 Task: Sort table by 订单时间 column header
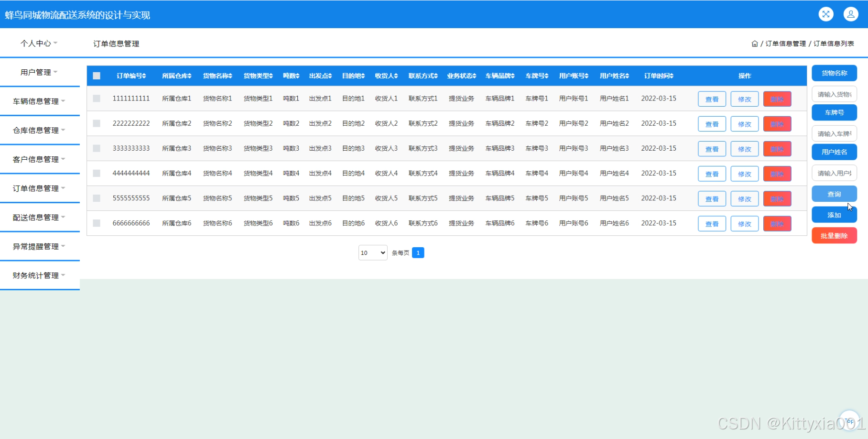pos(659,76)
